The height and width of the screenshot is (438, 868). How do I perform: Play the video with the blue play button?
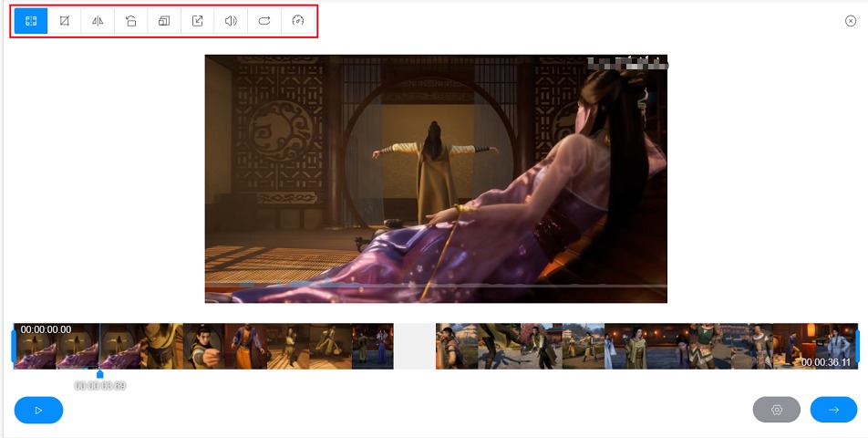38,411
